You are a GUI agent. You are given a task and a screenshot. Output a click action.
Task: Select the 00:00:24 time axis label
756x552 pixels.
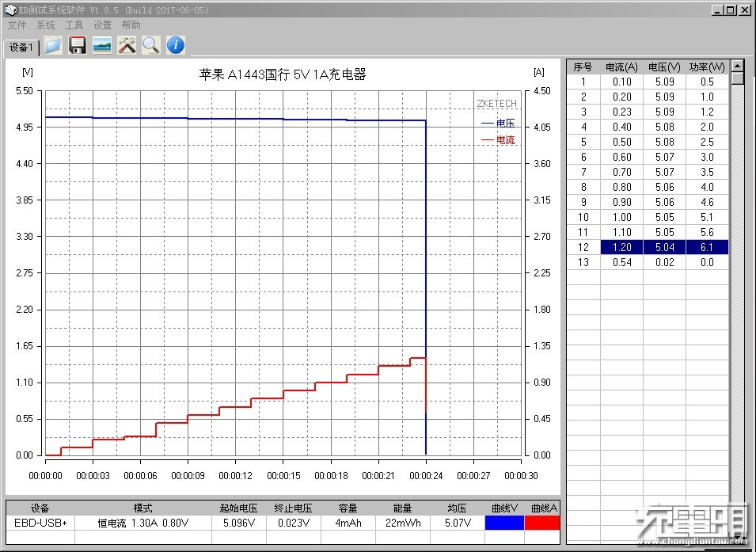(x=426, y=476)
